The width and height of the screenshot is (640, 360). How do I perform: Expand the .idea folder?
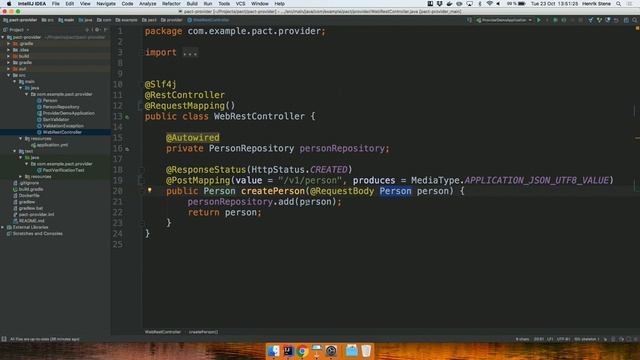coord(9,50)
